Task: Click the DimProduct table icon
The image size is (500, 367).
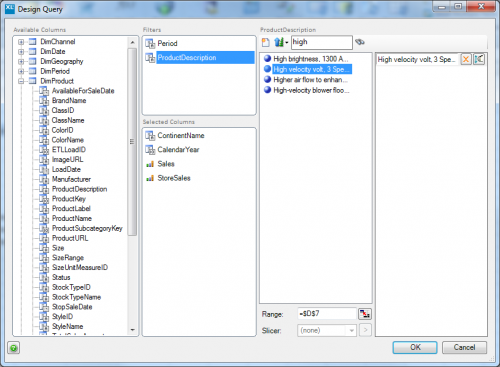Action: coord(33,81)
